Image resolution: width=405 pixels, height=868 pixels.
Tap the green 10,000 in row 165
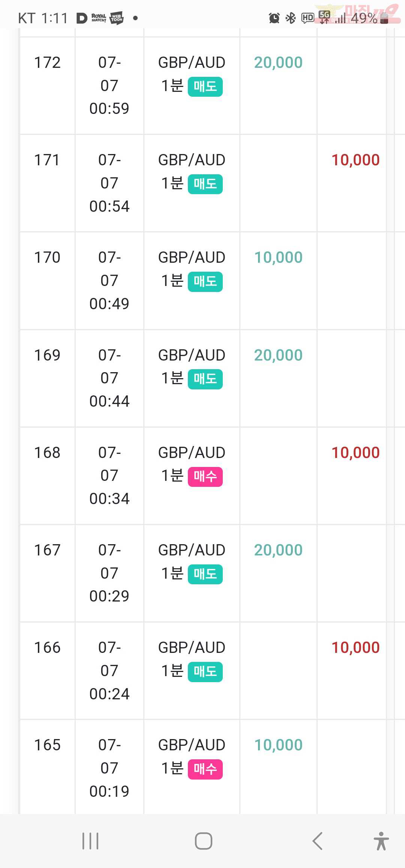coord(278,745)
